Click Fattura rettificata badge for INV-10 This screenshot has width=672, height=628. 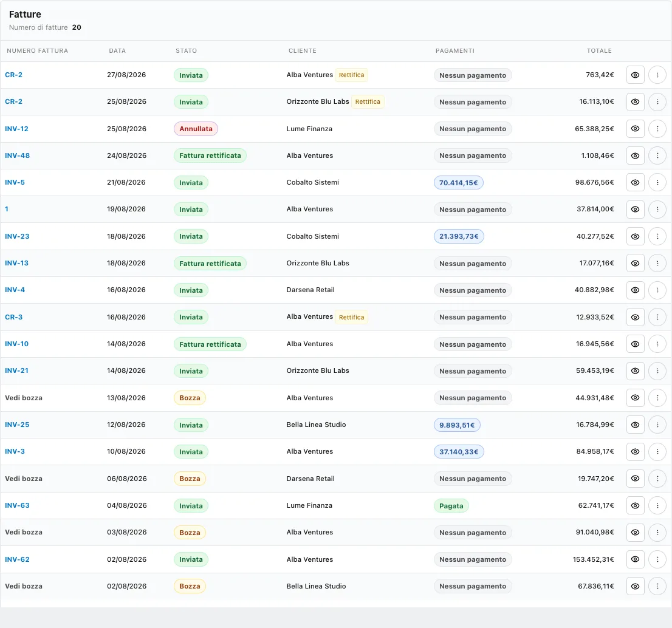(x=210, y=344)
